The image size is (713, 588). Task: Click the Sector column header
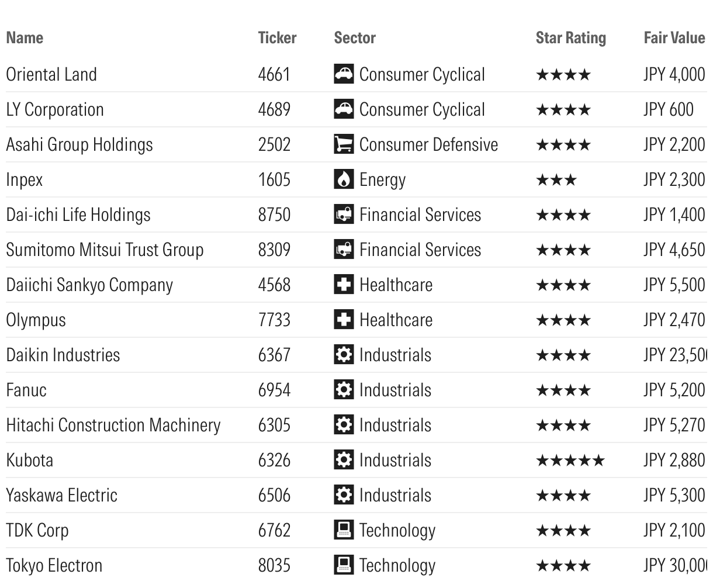(355, 37)
